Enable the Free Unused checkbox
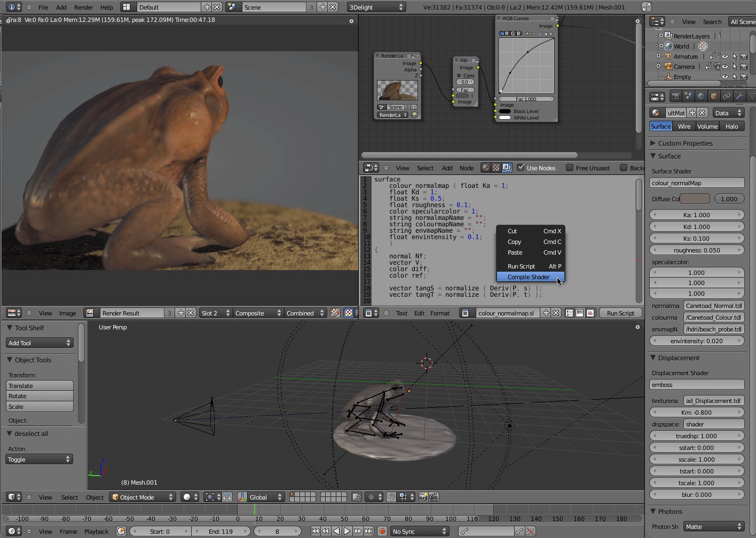 570,168
